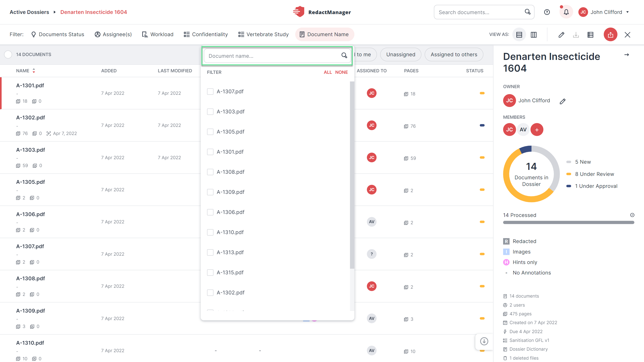Viewport: 644px width, 362px height.
Task: Open the notifications bell
Action: coord(566,12)
